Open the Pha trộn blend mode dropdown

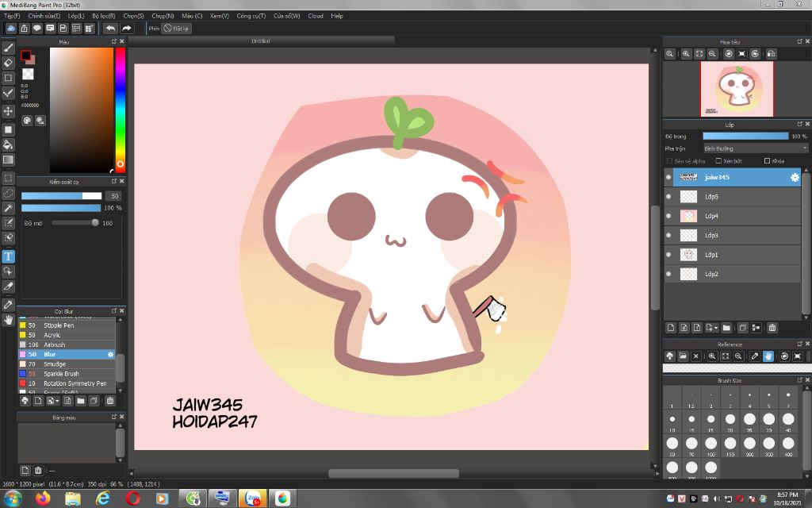pyautogui.click(x=755, y=148)
